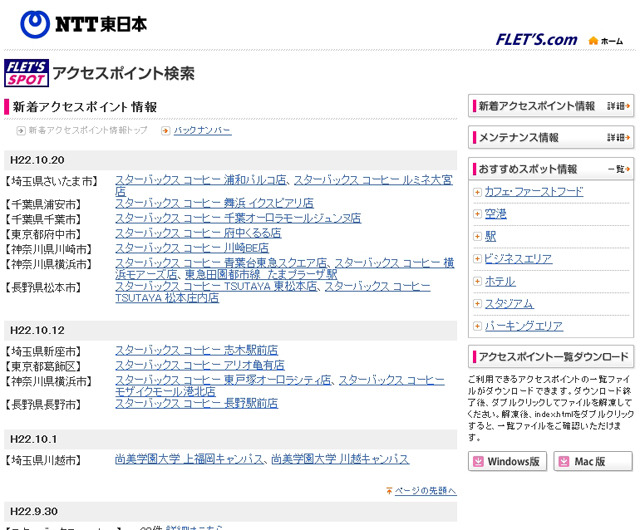Click 【東京都府中市】 region label
The width and height of the screenshot is (640, 530).
(x=43, y=234)
